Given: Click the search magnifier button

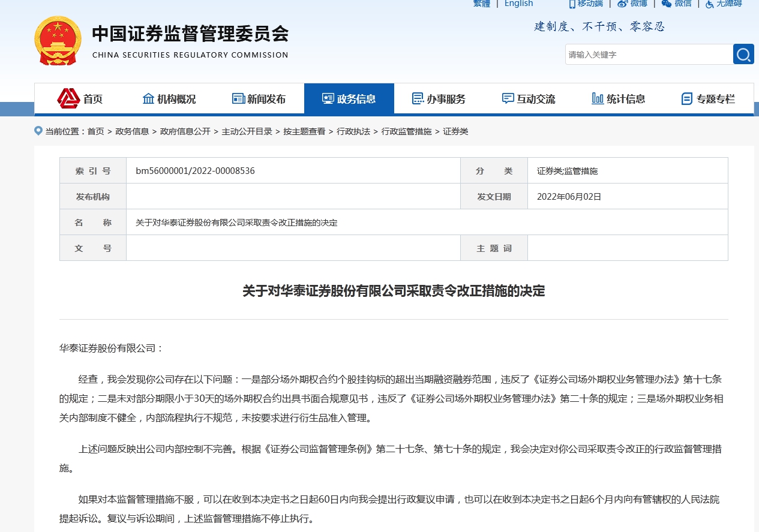Looking at the screenshot, I should pos(743,54).
